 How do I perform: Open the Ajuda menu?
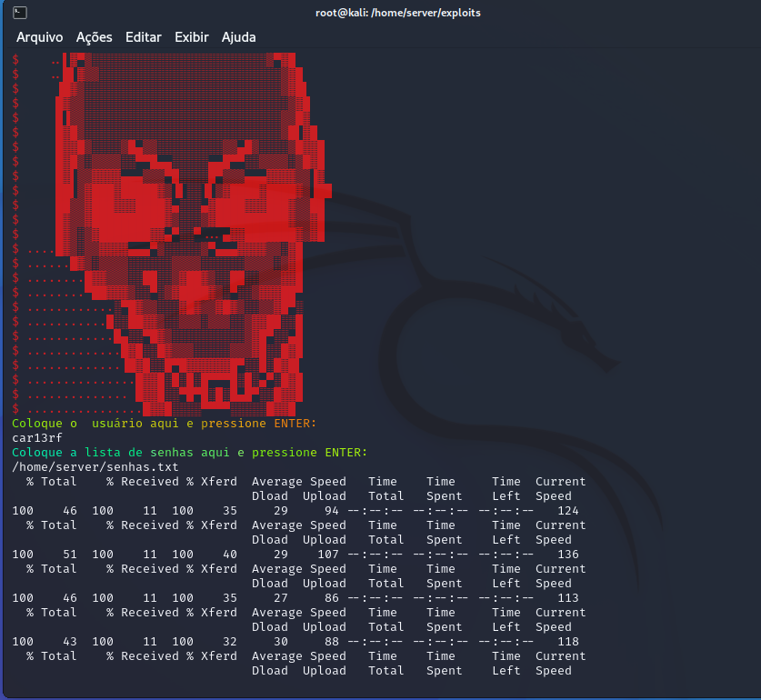pos(237,37)
